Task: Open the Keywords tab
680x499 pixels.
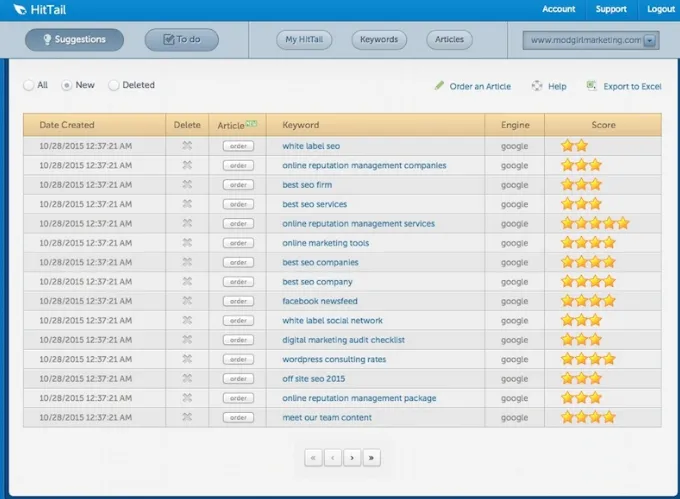Action: point(379,39)
